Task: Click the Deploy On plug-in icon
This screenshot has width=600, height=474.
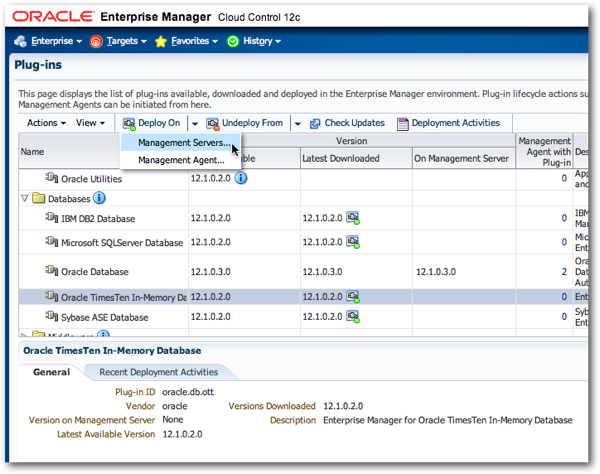Action: (x=129, y=124)
